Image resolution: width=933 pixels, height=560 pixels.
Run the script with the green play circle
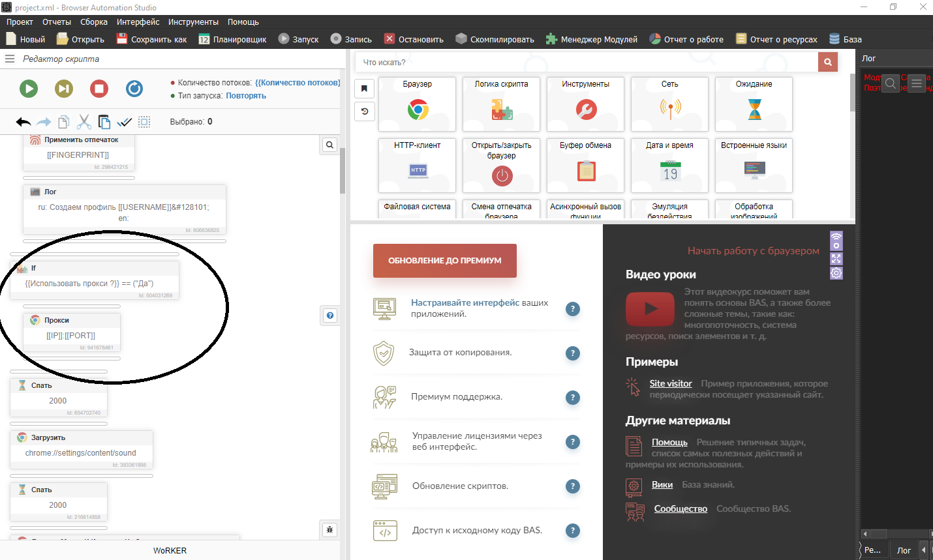click(x=29, y=89)
